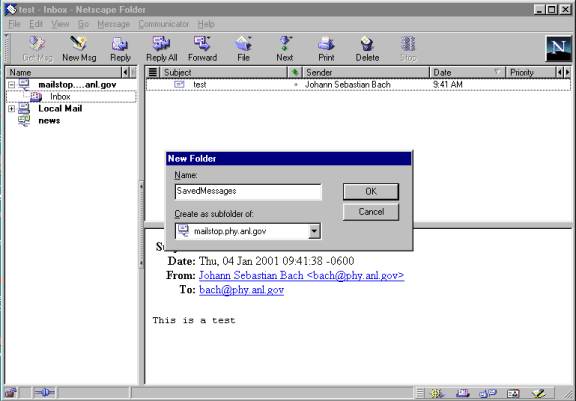Open Composer from the component bar icon

[539, 394]
